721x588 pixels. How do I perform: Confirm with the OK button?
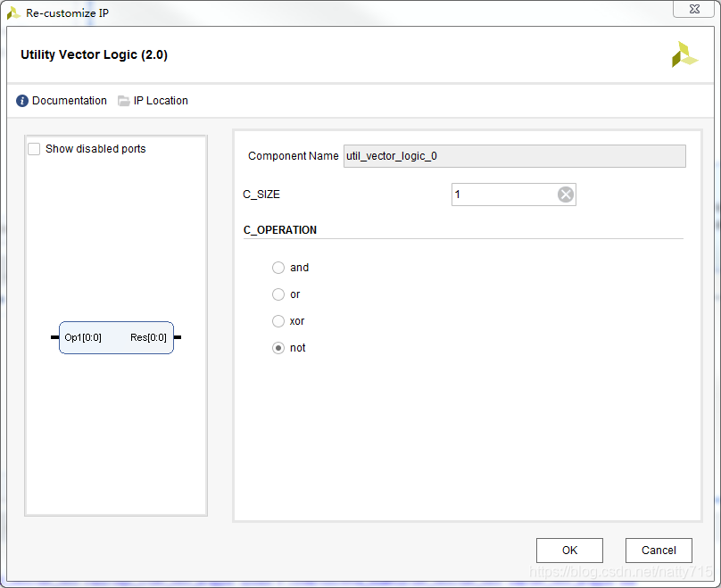click(569, 551)
